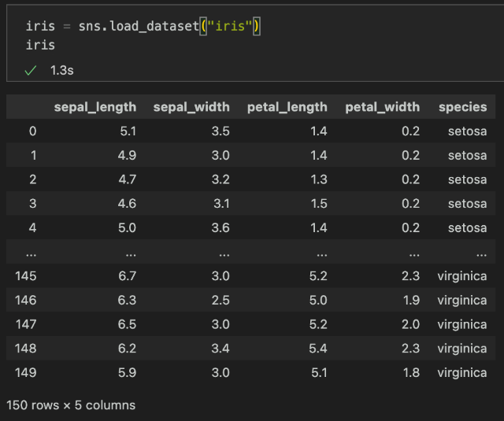Click sepal_width value 3.5 in row 0
Image resolution: width=504 pixels, height=421 pixels.
(x=220, y=131)
